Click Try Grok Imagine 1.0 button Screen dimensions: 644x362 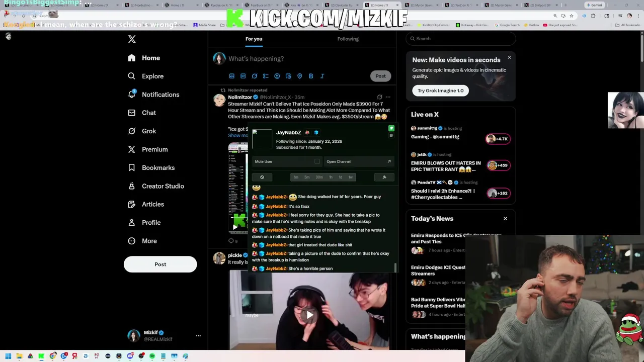(441, 90)
